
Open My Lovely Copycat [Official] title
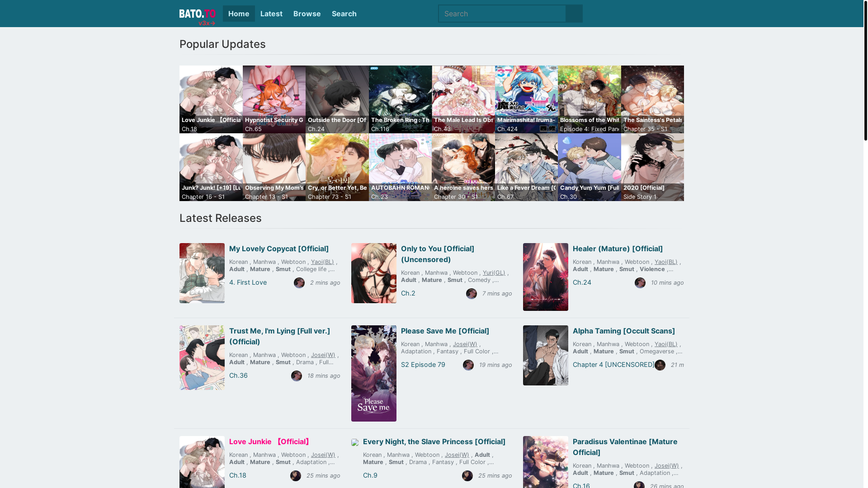[279, 249]
